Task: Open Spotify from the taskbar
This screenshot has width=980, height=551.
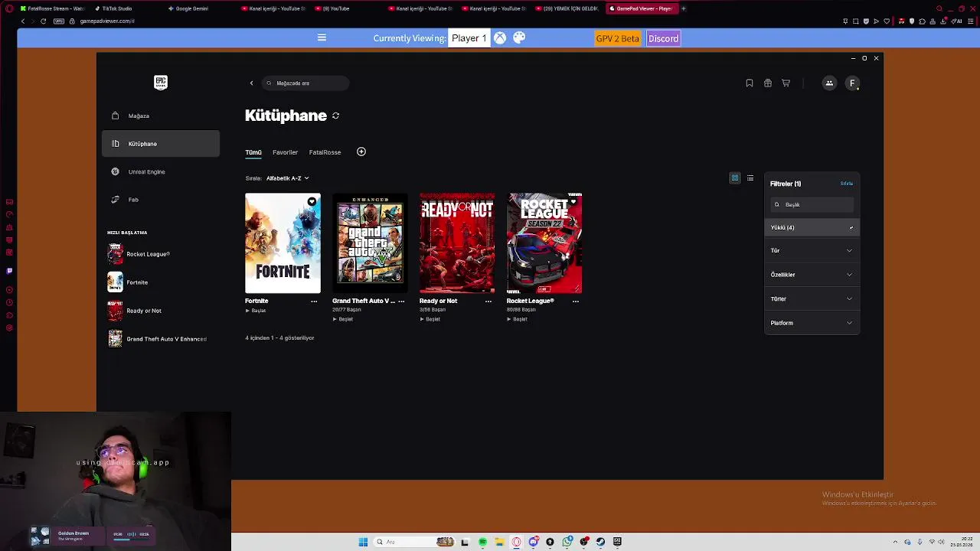Action: tap(482, 542)
